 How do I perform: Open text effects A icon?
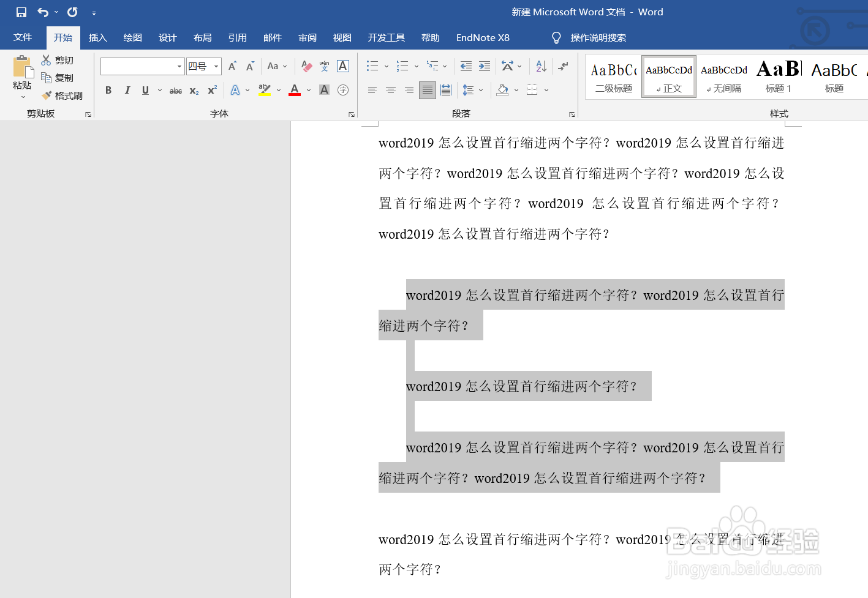click(x=235, y=90)
